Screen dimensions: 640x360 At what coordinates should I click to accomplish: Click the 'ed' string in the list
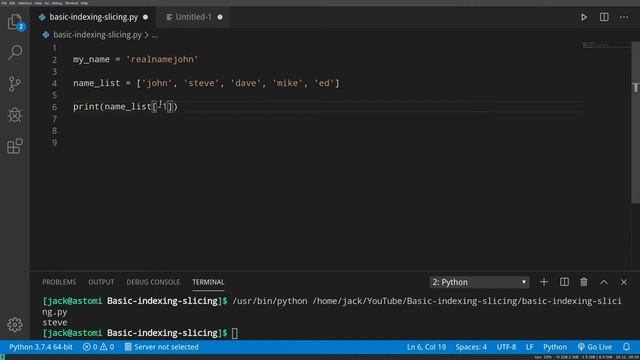324,83
